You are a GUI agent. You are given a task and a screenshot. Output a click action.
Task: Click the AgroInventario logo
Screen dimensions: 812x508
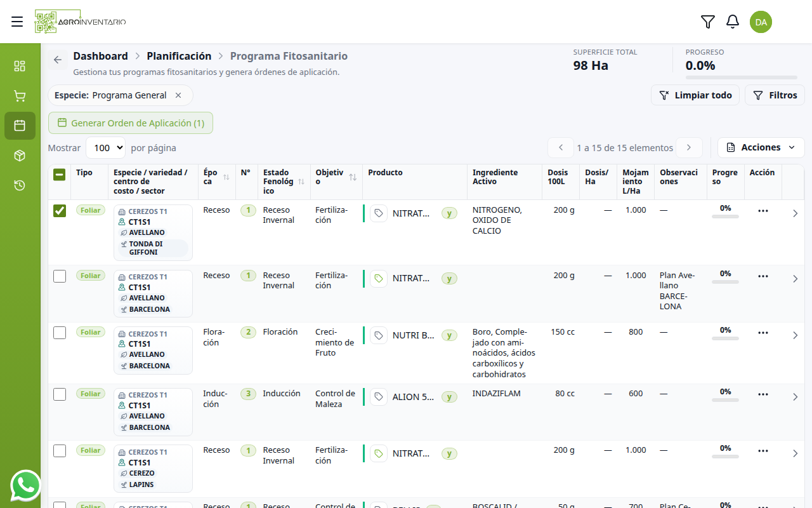tap(81, 22)
